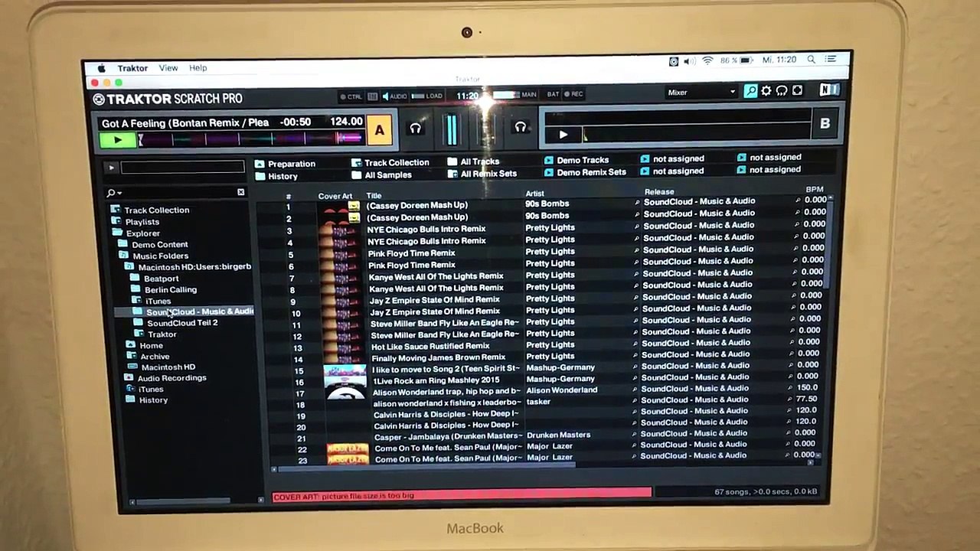This screenshot has height=551, width=980.
Task: Toggle the REC record indicator
Action: click(573, 94)
